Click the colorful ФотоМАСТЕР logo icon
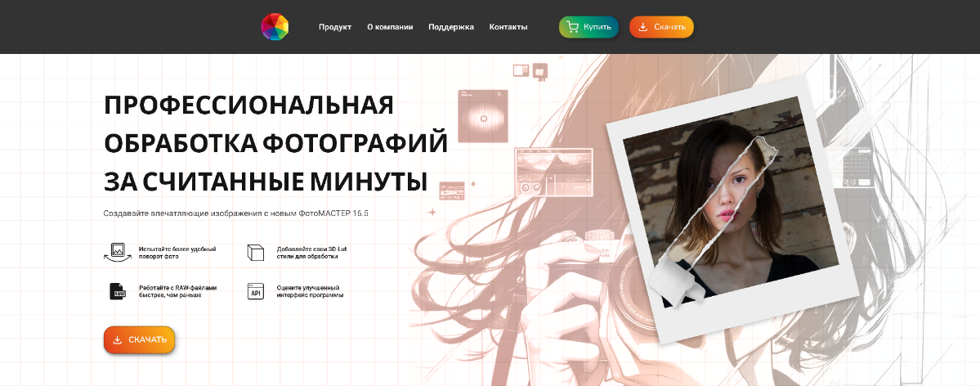This screenshot has width=980, height=386. click(x=275, y=27)
